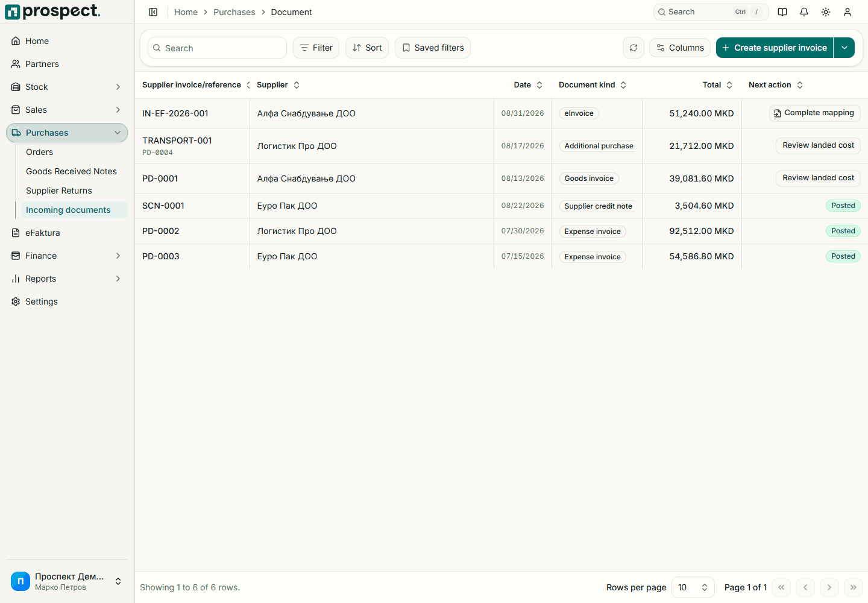Click Review landed cost for PD-0001

tap(818, 178)
